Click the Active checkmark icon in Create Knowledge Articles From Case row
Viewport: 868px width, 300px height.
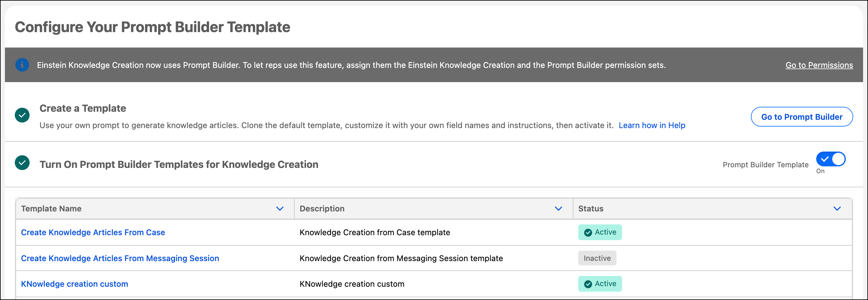click(588, 232)
